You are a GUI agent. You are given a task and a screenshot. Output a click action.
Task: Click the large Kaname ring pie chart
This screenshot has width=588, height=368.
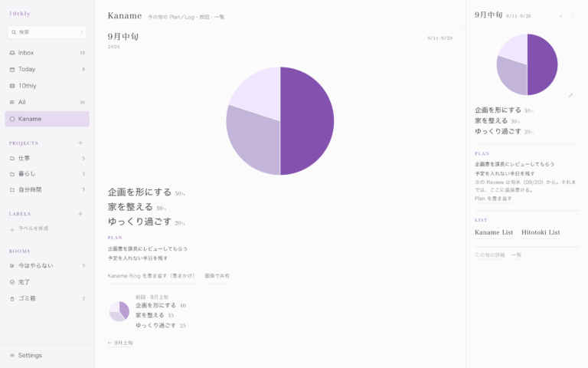279,121
